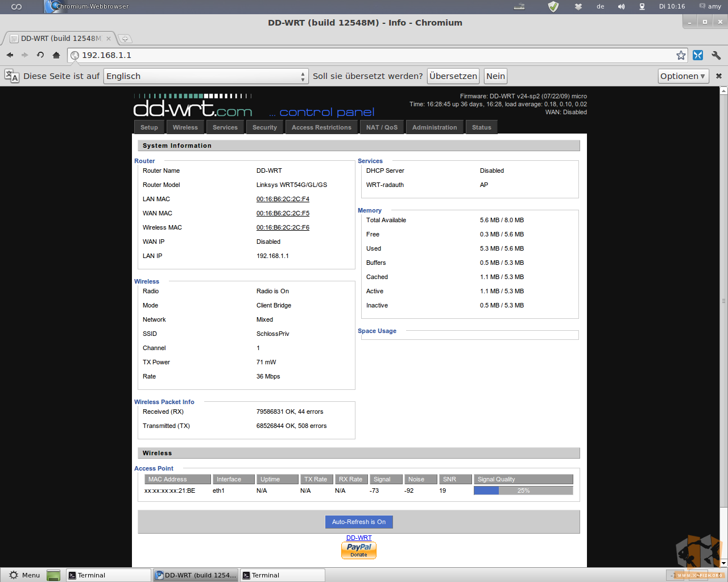Click the SNR column header

(456, 479)
